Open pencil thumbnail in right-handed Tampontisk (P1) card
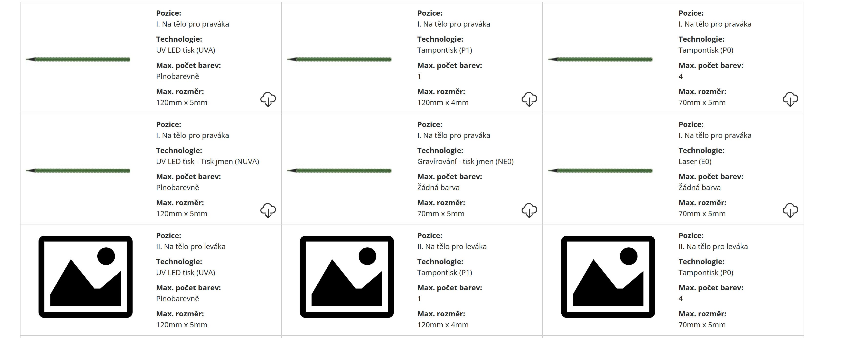868x338 pixels. (339, 60)
